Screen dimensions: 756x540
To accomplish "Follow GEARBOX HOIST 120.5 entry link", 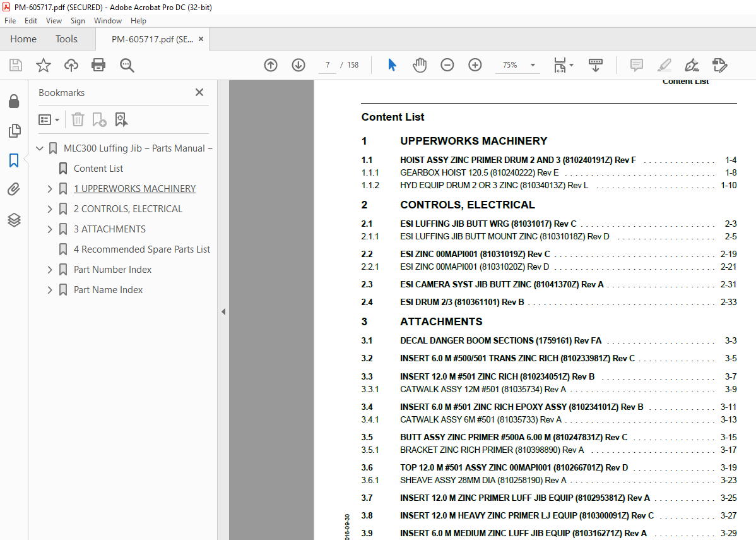I will (x=479, y=172).
